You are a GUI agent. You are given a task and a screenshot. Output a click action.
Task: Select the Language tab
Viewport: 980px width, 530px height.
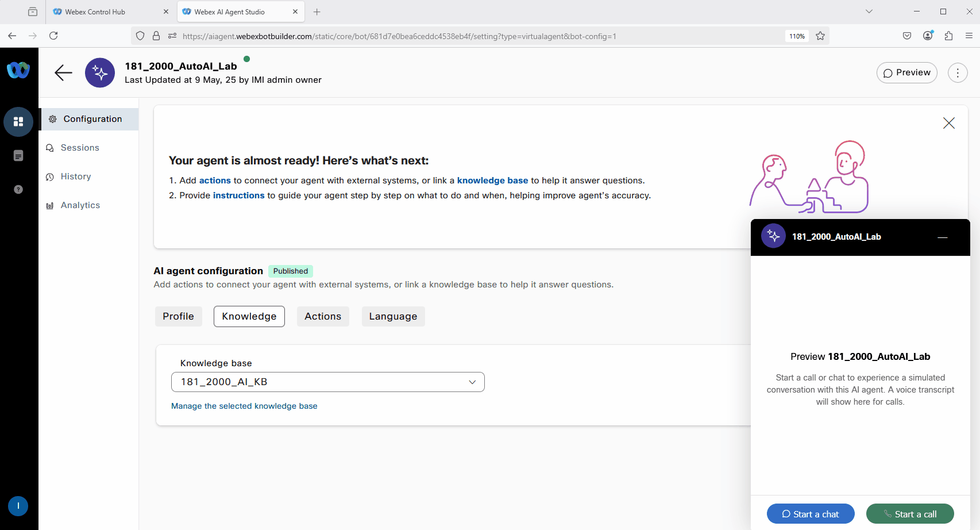(x=393, y=317)
